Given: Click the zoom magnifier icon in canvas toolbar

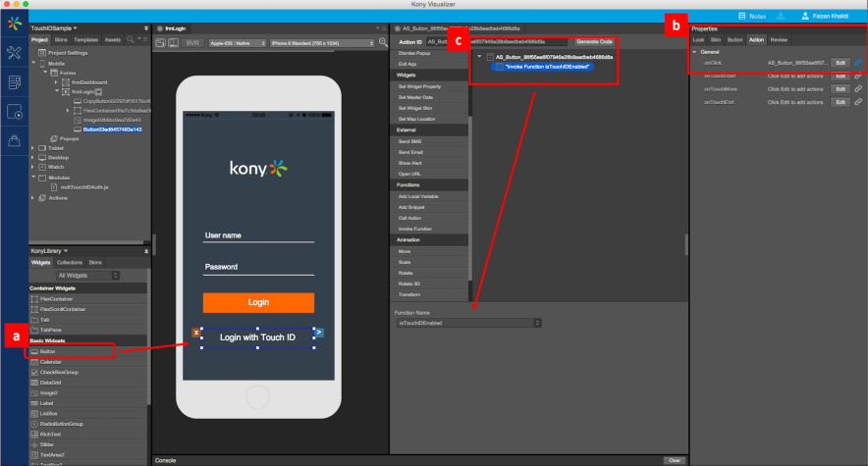Looking at the screenshot, I should tap(383, 42).
